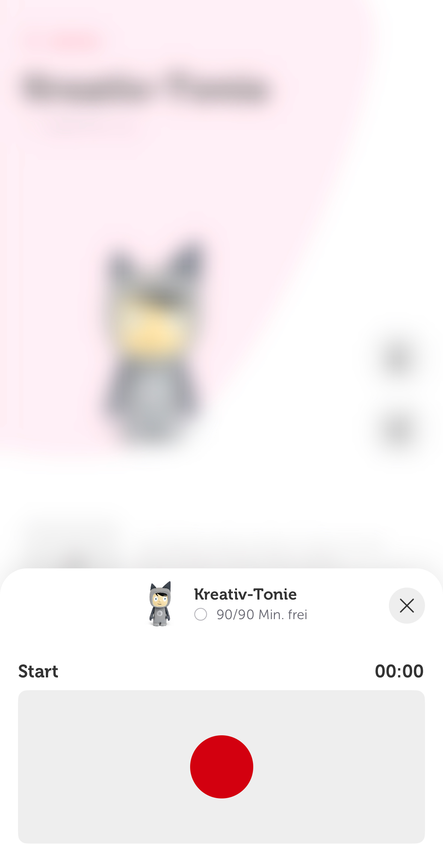Start recording with the red record button
Image resolution: width=443 pixels, height=868 pixels.
click(x=222, y=767)
